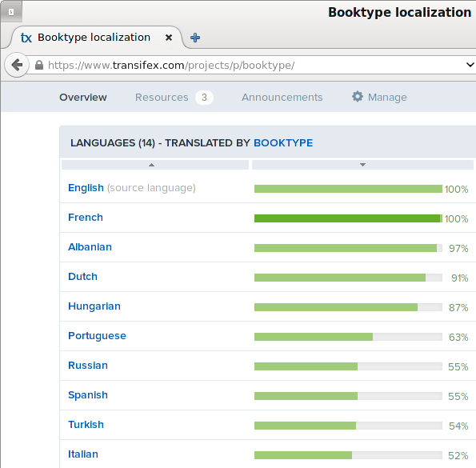Viewport: 476px width, 468px height.
Task: Click the LANGUAGES (14) heading text
Action: 113,142
